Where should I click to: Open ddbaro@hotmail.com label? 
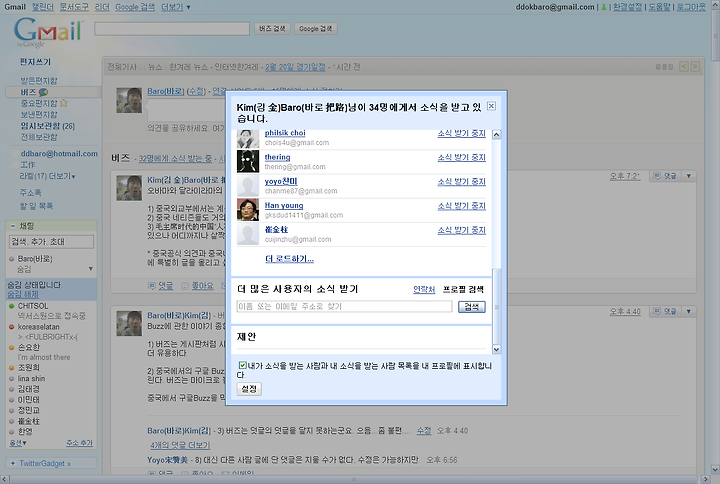[59, 153]
